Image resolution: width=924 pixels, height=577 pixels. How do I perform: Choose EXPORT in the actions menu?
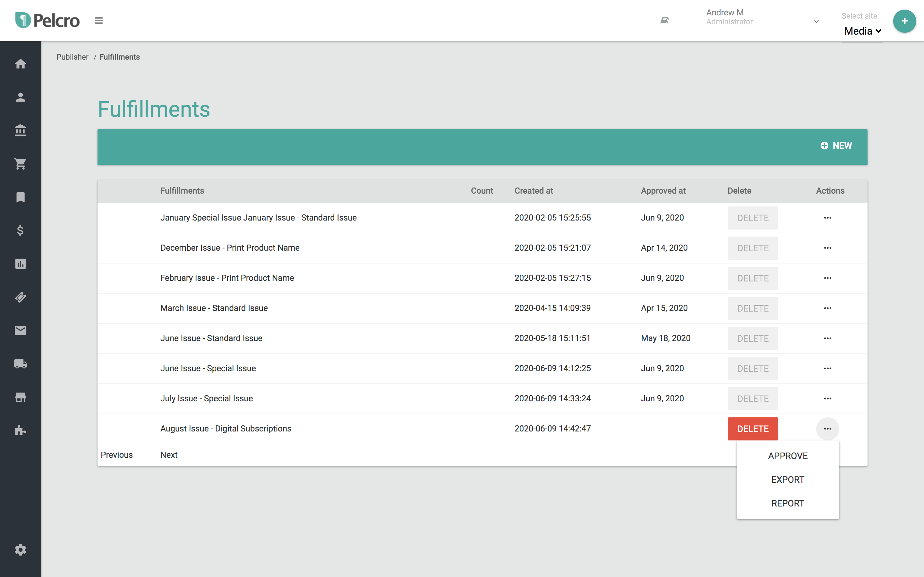(788, 480)
